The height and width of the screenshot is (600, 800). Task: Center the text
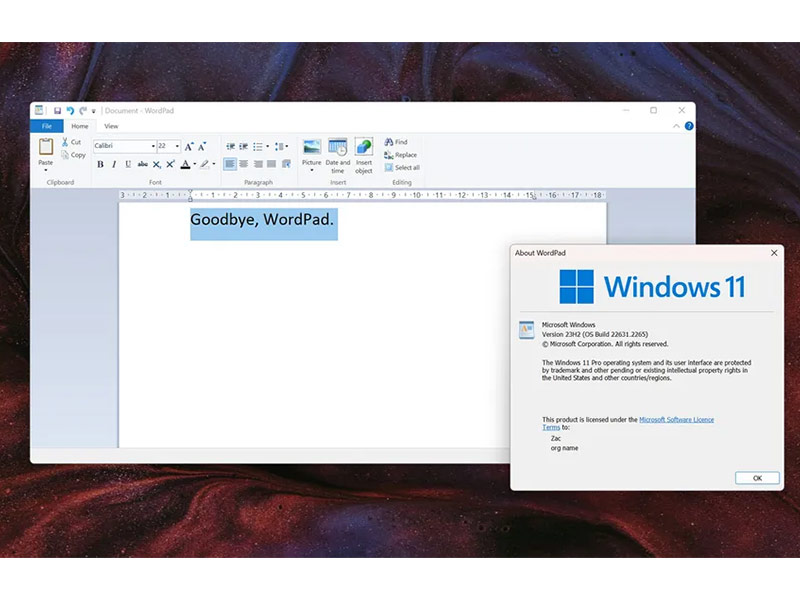coord(244,164)
